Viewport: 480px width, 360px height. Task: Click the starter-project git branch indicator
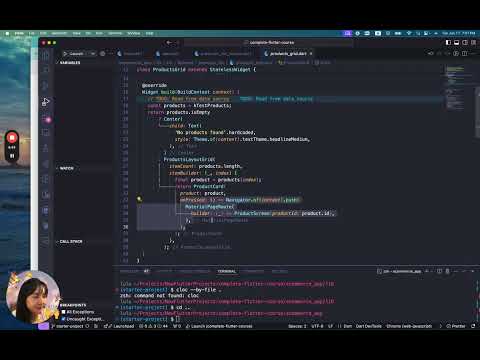[67, 326]
